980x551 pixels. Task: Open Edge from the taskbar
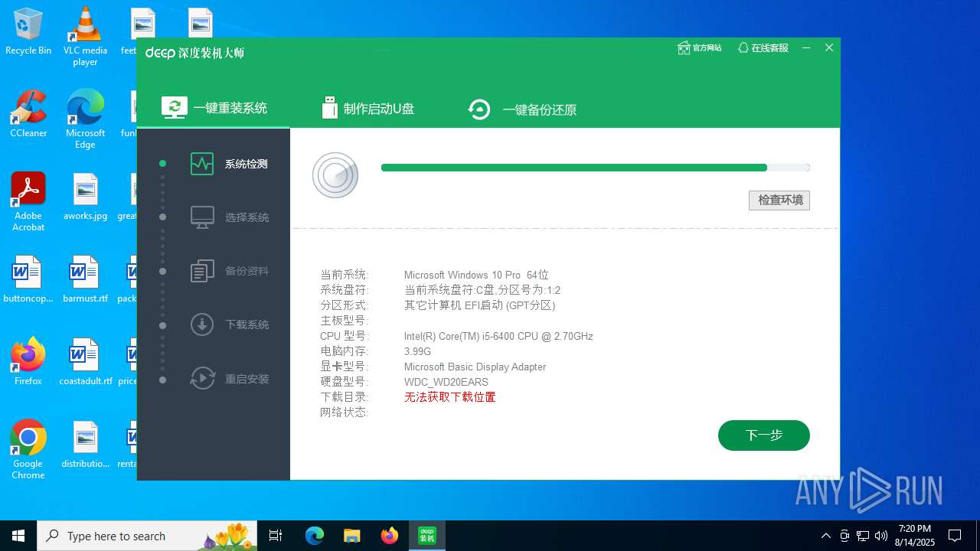point(315,536)
